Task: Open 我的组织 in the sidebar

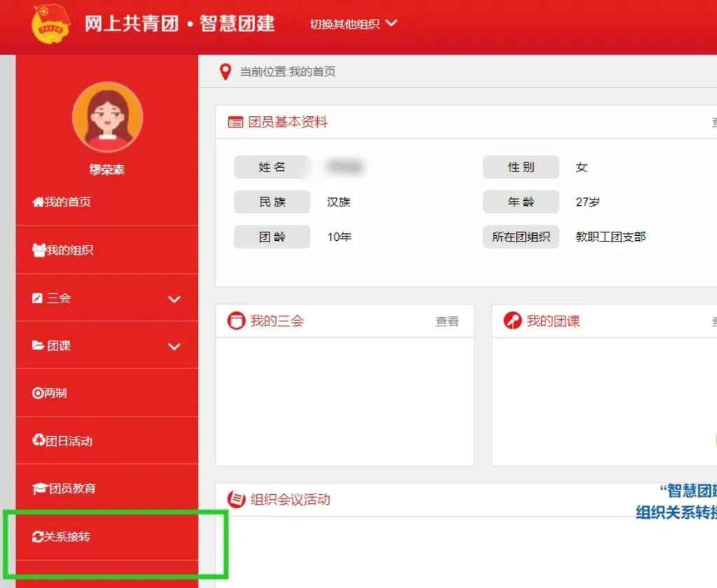Action: click(x=107, y=250)
